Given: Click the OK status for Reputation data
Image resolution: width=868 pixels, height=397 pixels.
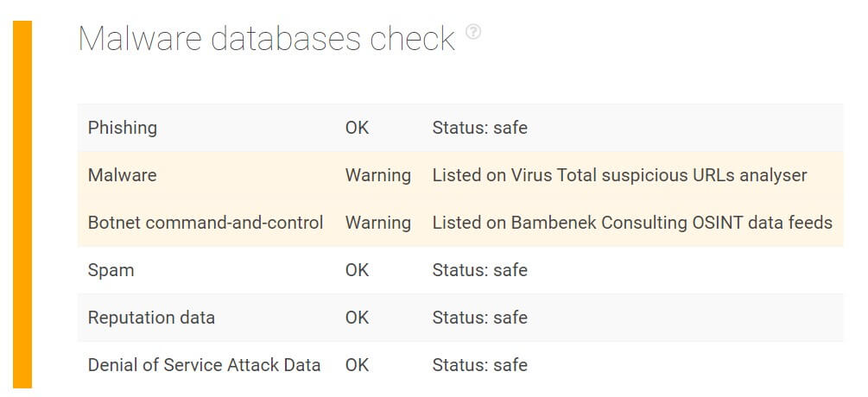Looking at the screenshot, I should 357,318.
